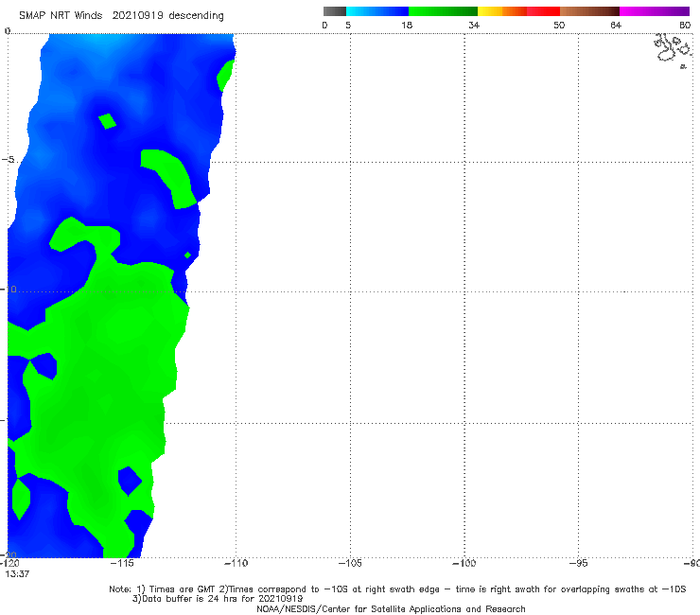This screenshot has width=700, height=615.
Task: Click the longitude label '-115'
Action: [x=122, y=563]
